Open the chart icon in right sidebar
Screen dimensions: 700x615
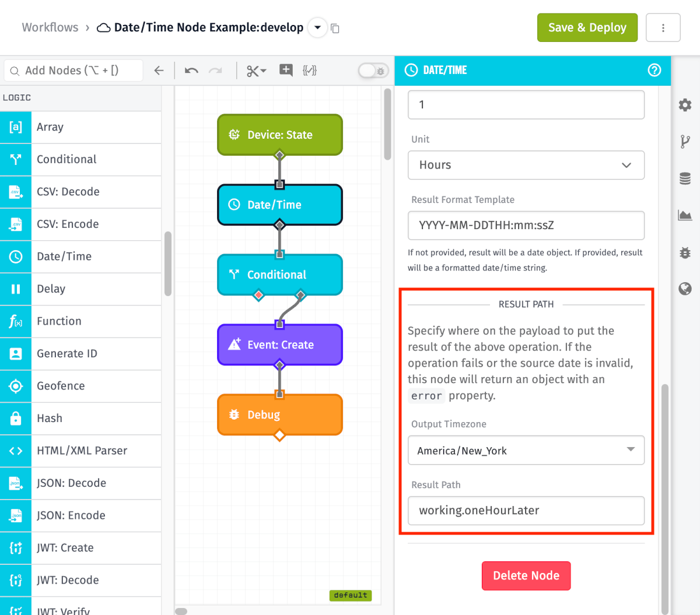coord(685,215)
